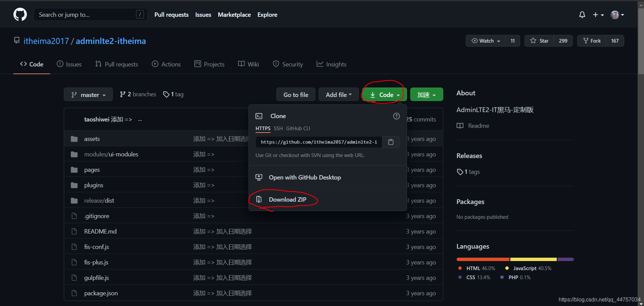Open the user avatar menu

617,15
